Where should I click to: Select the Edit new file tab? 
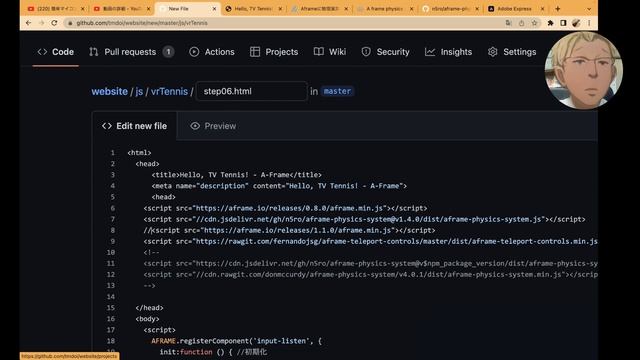[x=135, y=126]
